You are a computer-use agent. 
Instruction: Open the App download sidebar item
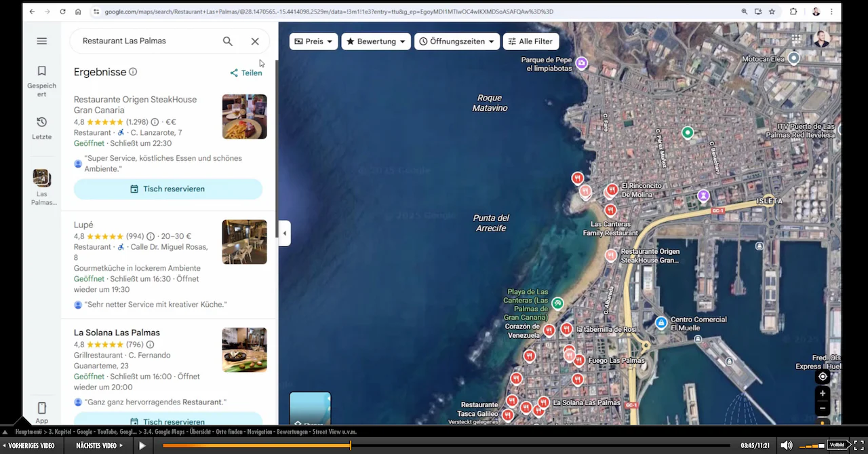(x=42, y=413)
